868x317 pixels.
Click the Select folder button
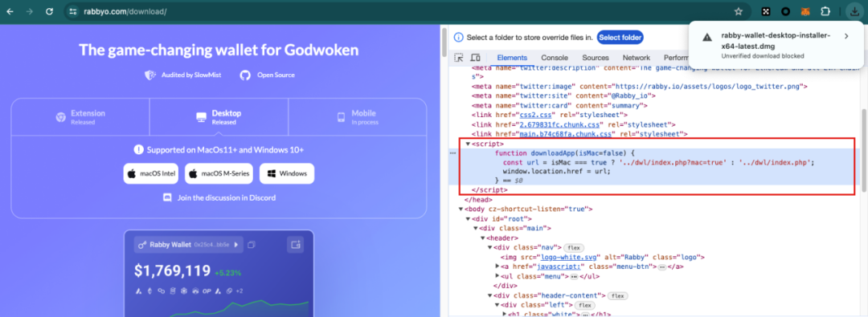pyautogui.click(x=620, y=38)
